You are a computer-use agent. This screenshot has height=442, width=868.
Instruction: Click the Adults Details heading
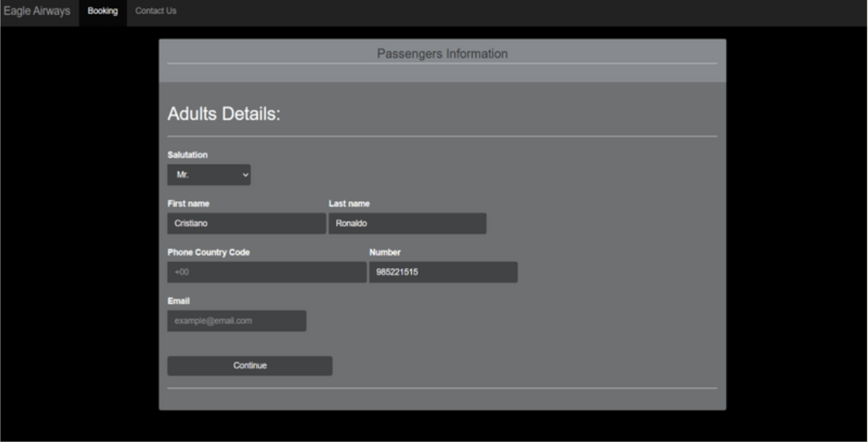tap(224, 114)
